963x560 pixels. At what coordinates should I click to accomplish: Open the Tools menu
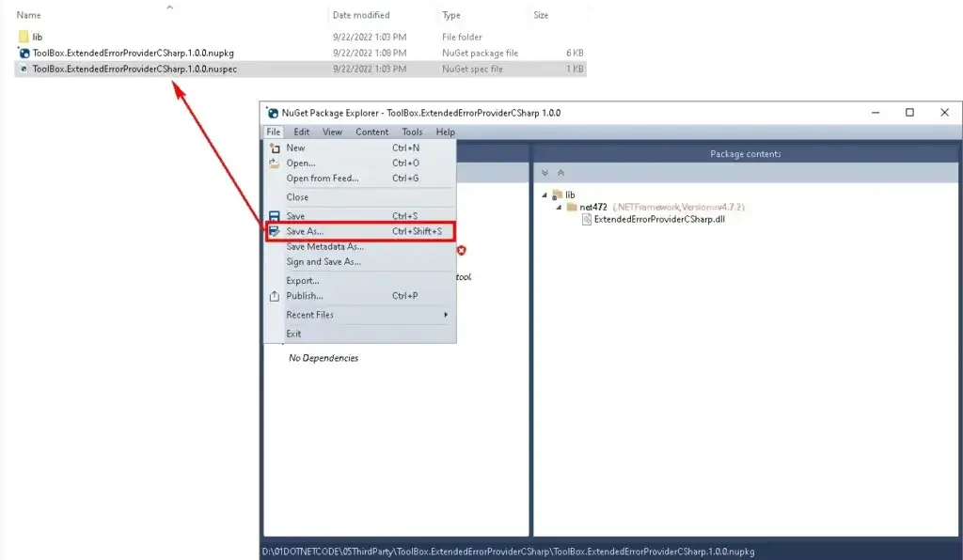pyautogui.click(x=412, y=132)
